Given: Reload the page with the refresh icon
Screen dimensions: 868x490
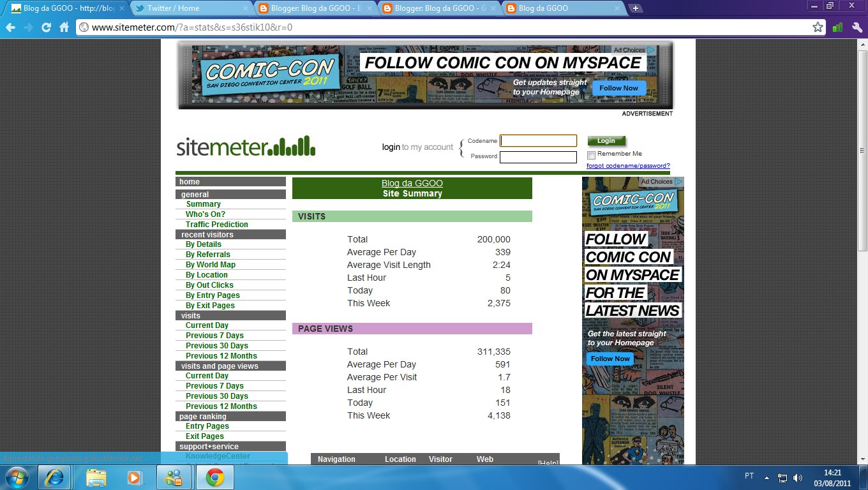Looking at the screenshot, I should click(46, 27).
